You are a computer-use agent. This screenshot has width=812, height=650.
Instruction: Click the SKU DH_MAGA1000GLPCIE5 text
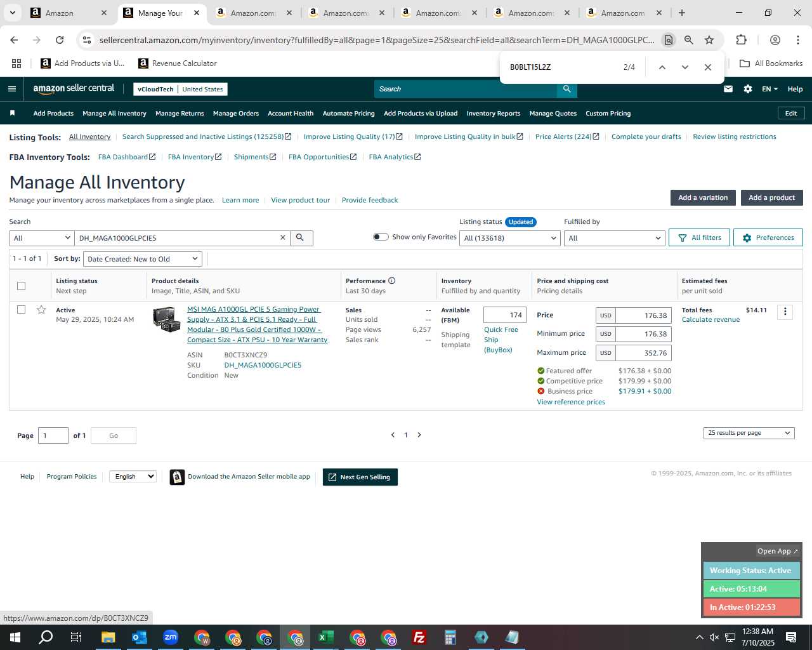tap(263, 365)
